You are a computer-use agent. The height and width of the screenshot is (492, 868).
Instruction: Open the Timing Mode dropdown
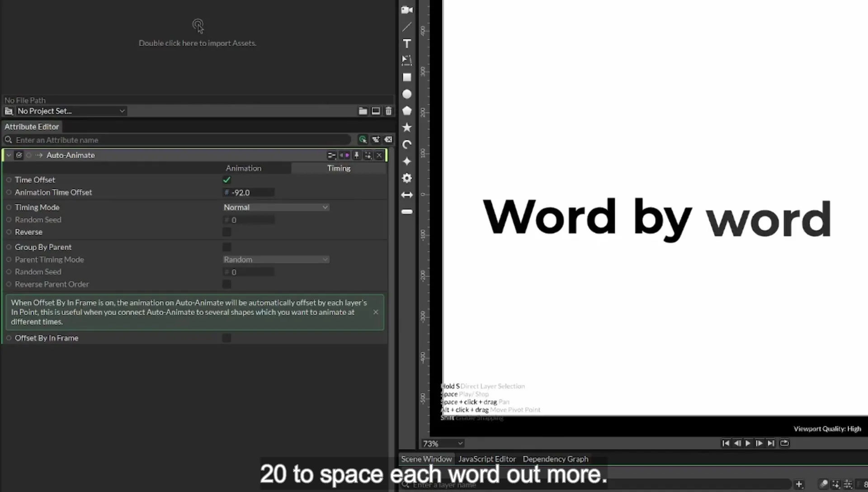coord(276,207)
